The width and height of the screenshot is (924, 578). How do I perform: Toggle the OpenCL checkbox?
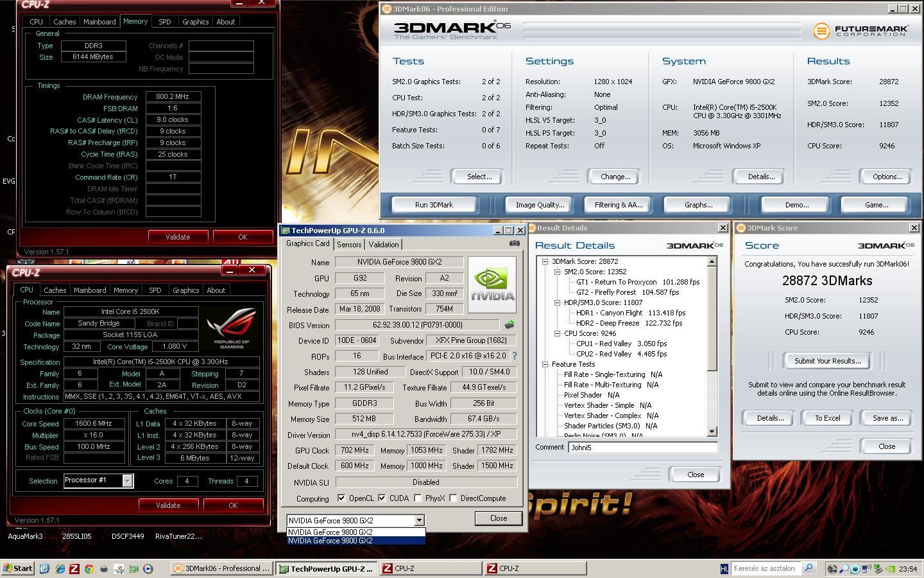tap(341, 498)
